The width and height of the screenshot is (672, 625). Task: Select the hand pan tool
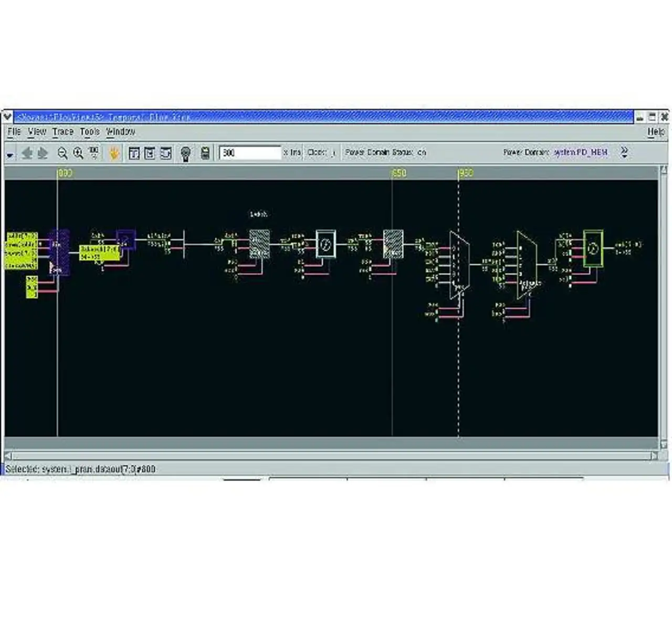point(114,153)
